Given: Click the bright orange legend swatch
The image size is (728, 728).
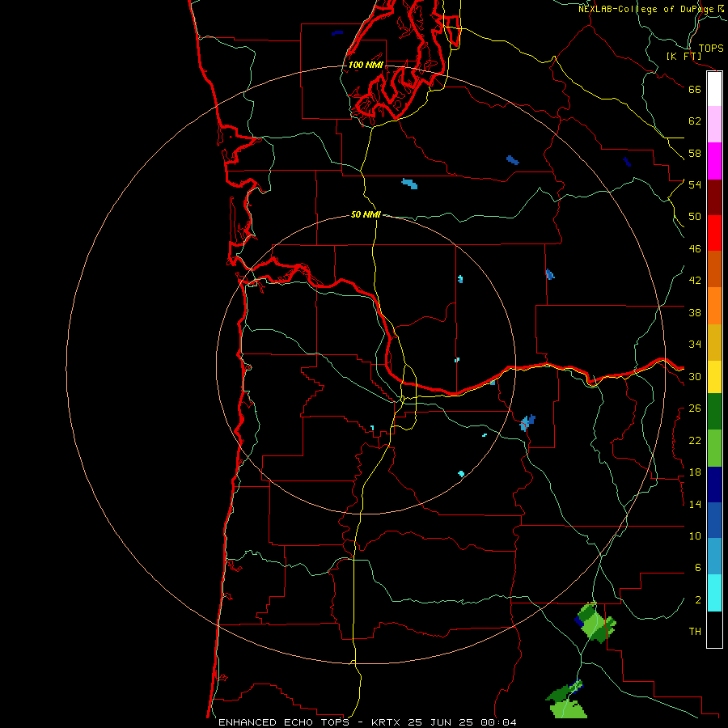Looking at the screenshot, I should (714, 306).
